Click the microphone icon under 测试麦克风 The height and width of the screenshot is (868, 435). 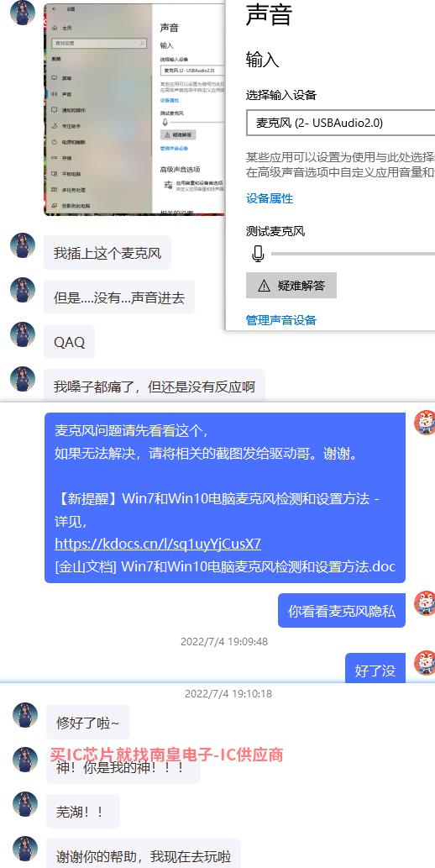tap(258, 254)
